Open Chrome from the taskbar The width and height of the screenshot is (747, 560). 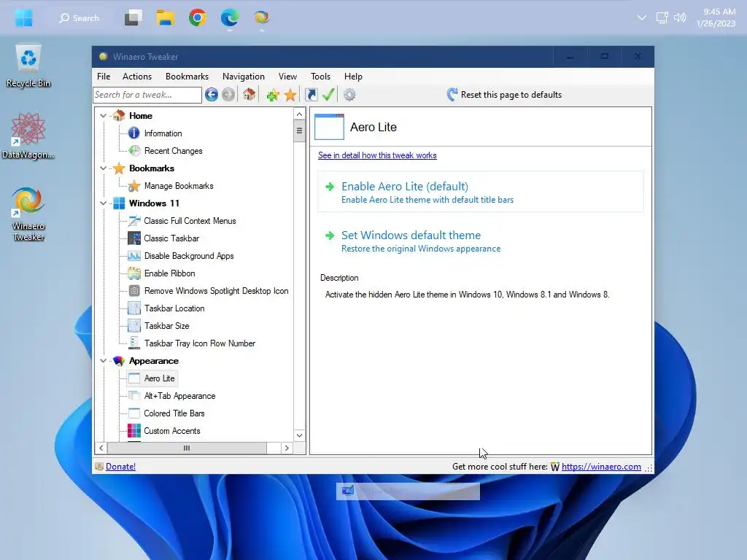pos(197,18)
